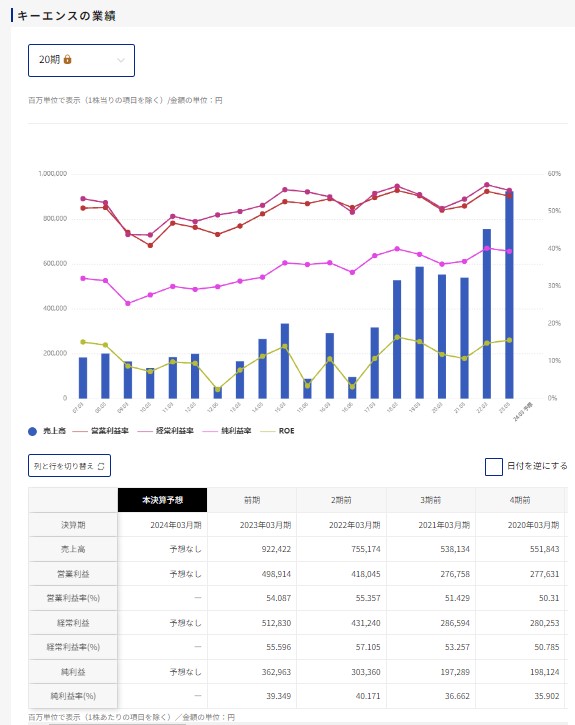The height and width of the screenshot is (725, 575).
Task: Click the tallest blue sales bar for 23.03
Action: 509,295
